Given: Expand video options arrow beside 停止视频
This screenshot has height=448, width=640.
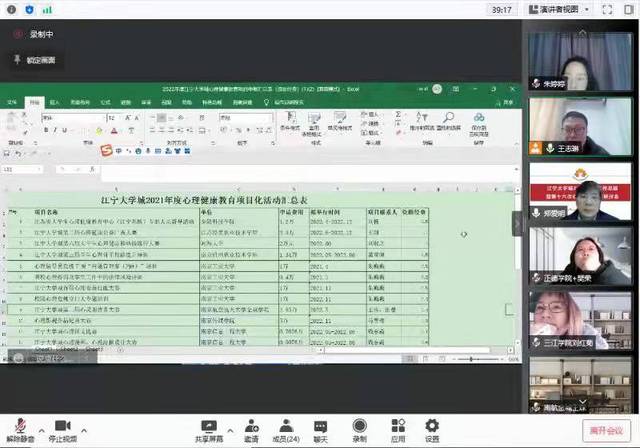Looking at the screenshot, I should pos(84,430).
